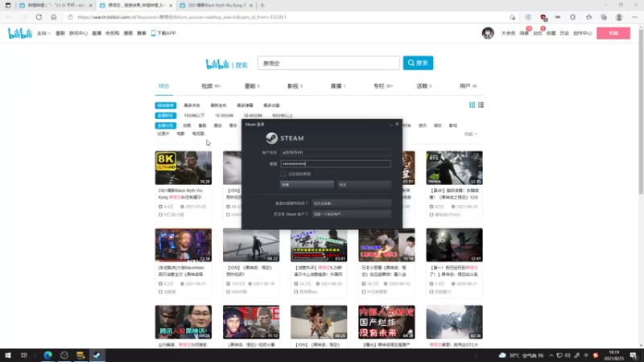Open the browser three-dot settings menu

click(634, 17)
